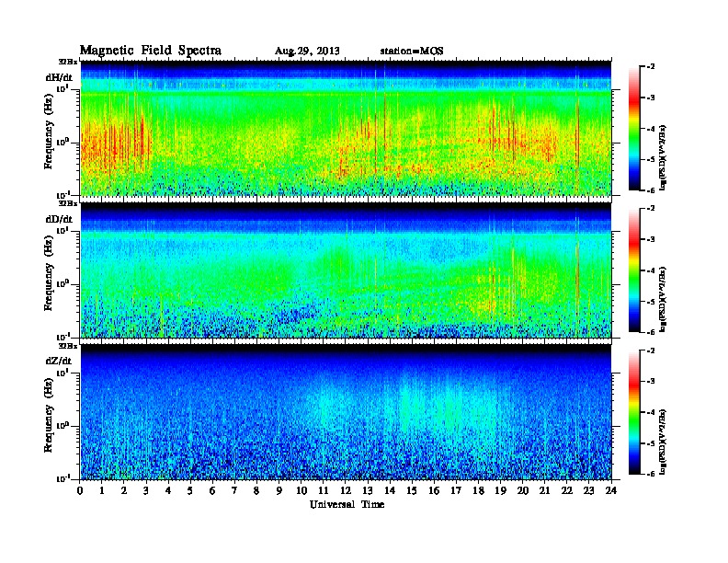
Task: Click the "-6" tick on the dZ/dt color scale
Action: (x=651, y=474)
